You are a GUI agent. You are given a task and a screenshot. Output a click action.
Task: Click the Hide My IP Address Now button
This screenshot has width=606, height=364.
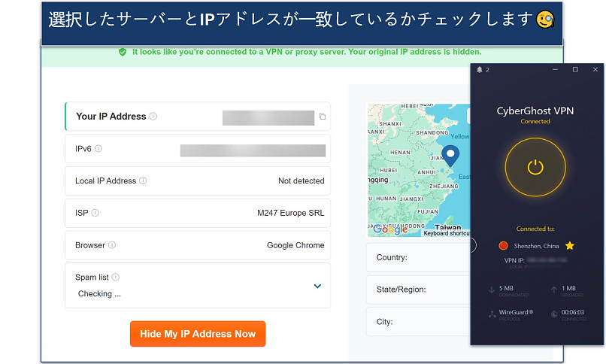pyautogui.click(x=198, y=334)
